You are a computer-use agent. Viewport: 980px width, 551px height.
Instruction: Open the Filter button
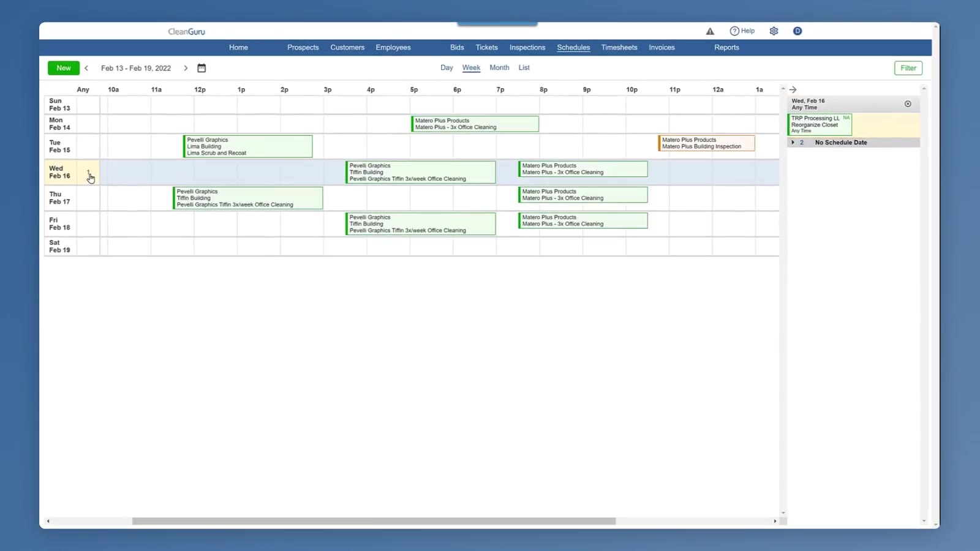pyautogui.click(x=908, y=68)
